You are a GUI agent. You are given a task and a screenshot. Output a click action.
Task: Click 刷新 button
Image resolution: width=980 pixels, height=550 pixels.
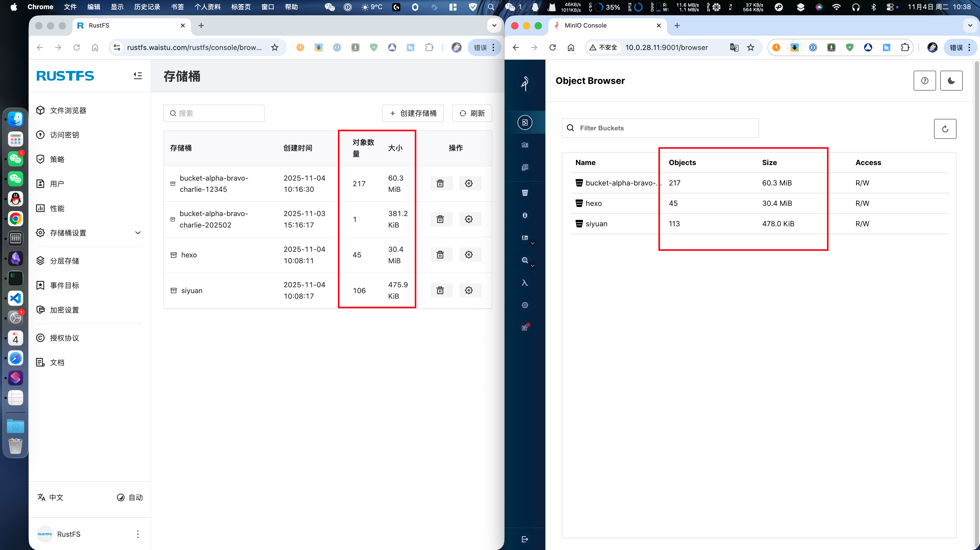pyautogui.click(x=472, y=113)
